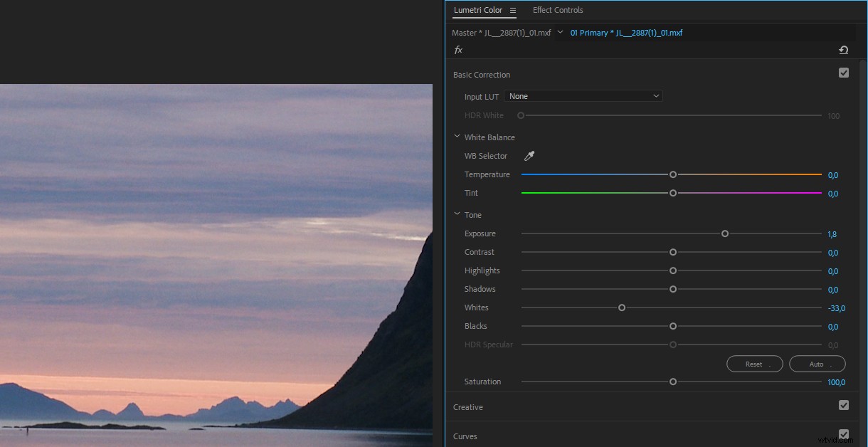This screenshot has height=447, width=868.
Task: Click the Auto button
Action: 817,364
